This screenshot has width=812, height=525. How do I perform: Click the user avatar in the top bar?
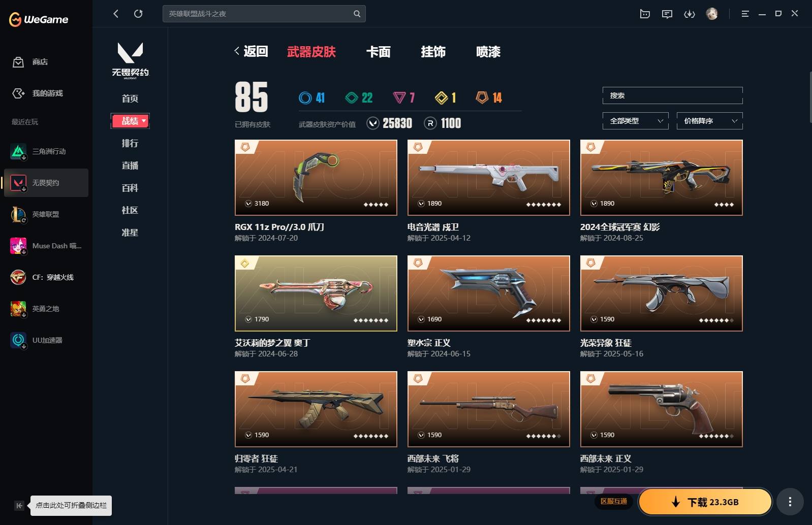pyautogui.click(x=712, y=14)
